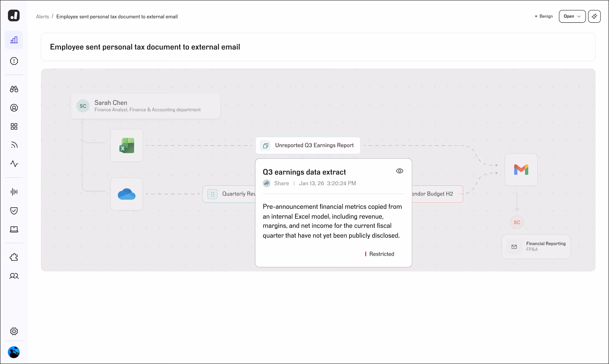Viewport: 609px width, 364px height.
Task: Open the binoculars investigate icon
Action: 14,89
